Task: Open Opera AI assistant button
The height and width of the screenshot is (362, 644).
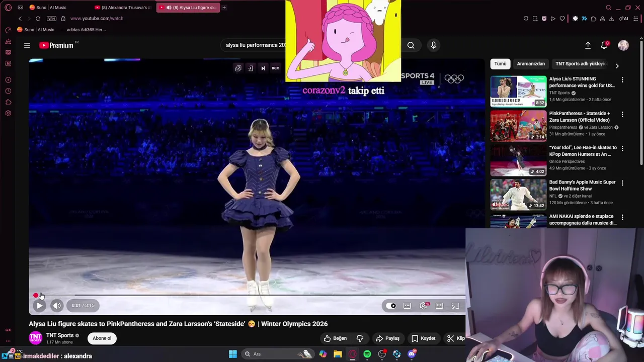Action: tap(623, 19)
